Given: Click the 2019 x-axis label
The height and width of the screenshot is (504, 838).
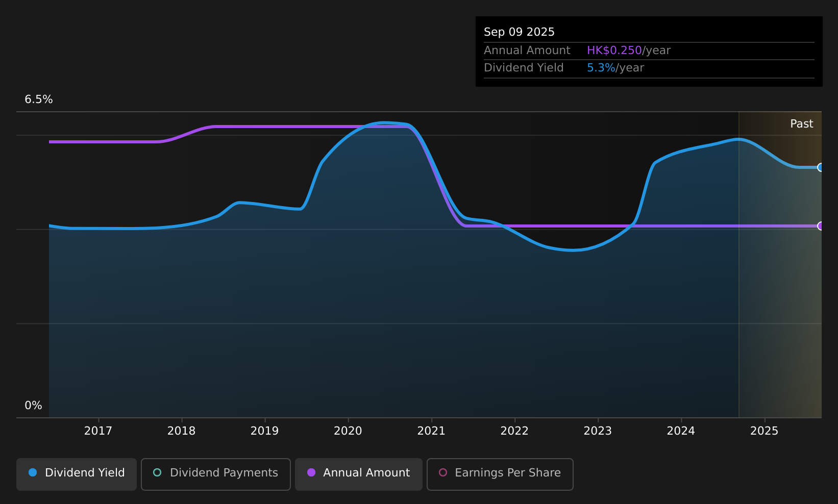Looking at the screenshot, I should tap(264, 431).
